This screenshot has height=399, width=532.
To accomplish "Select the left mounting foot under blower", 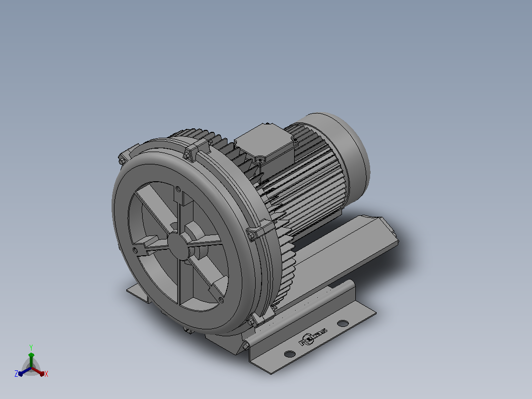I will coord(138,293).
